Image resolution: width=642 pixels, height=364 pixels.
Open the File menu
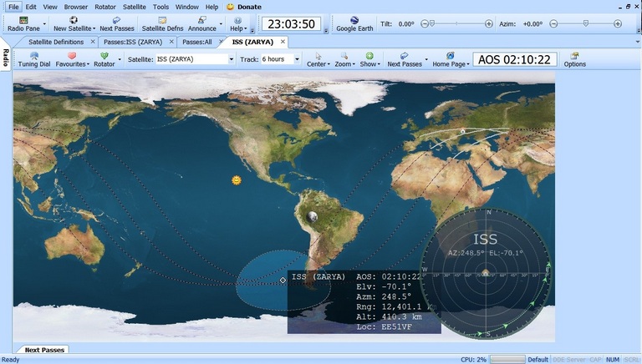point(13,7)
